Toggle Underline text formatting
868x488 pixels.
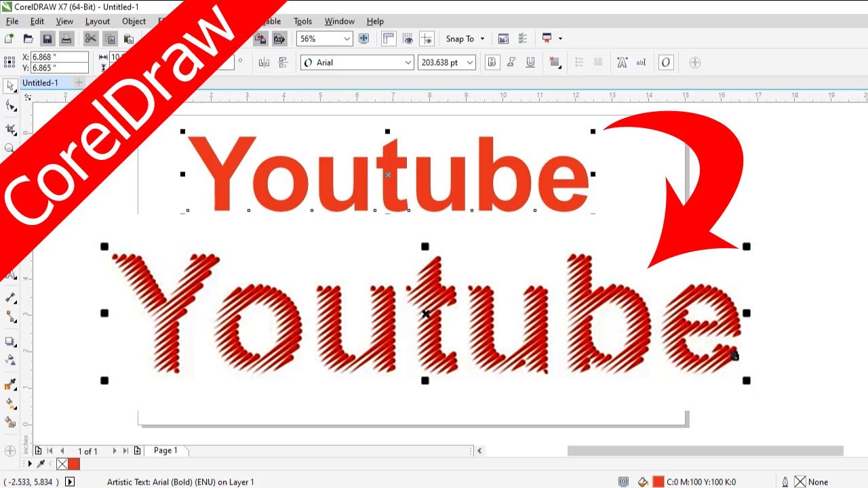point(530,62)
